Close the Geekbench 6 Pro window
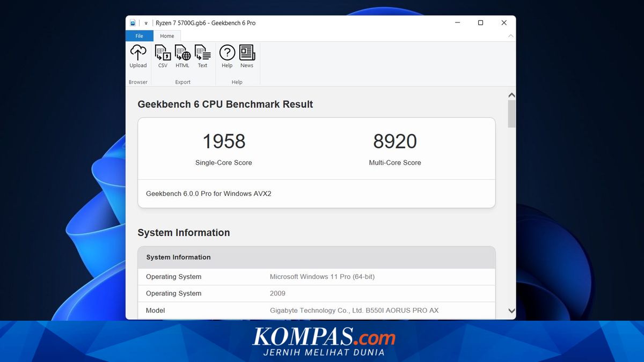 click(x=504, y=23)
